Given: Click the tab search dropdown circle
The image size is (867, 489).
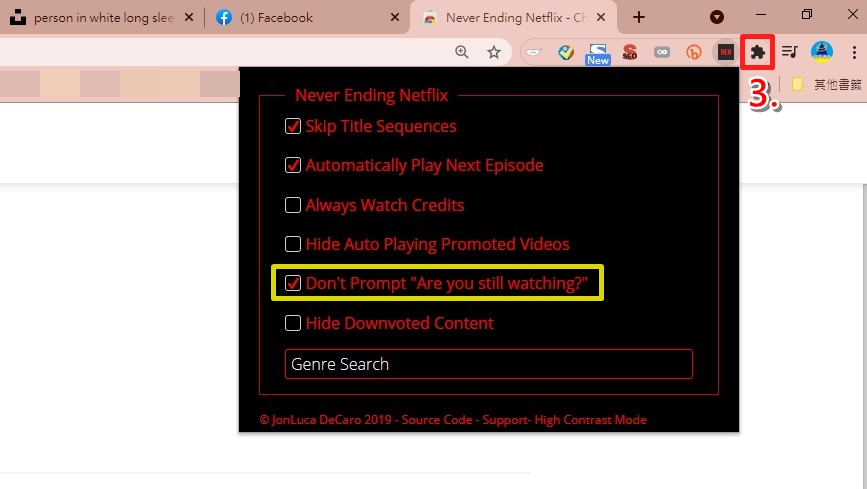Looking at the screenshot, I should click(717, 17).
